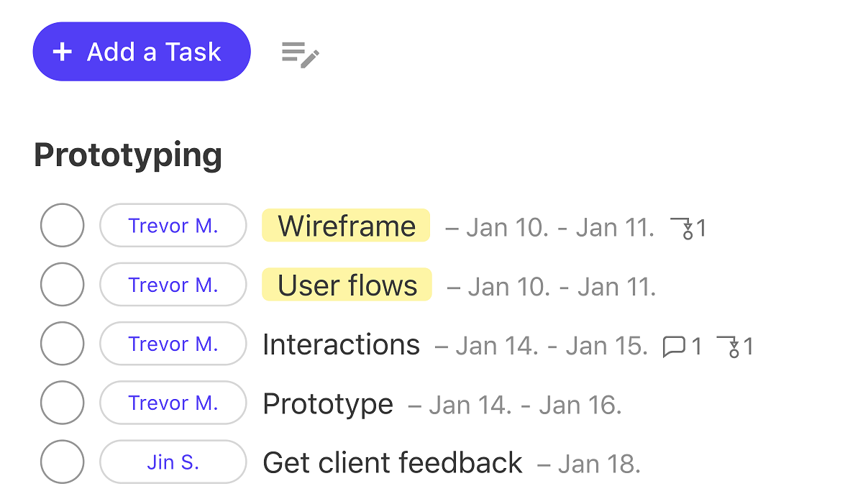This screenshot has height=504, width=863.
Task: Click Prototype's Jan 14 - Jan 16 dates
Action: (x=524, y=406)
